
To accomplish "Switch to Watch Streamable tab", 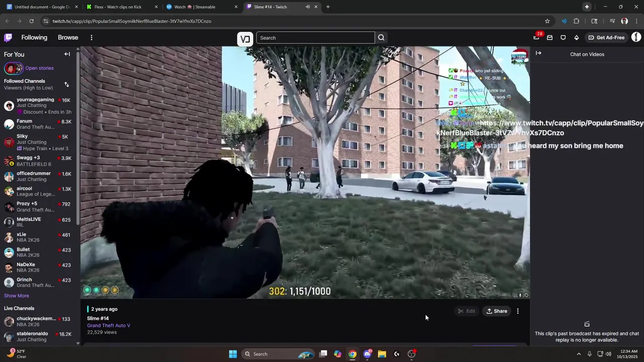I will pyautogui.click(x=202, y=7).
